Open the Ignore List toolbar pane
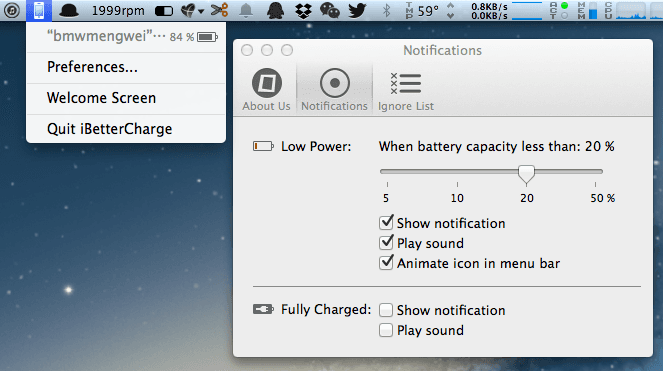This screenshot has height=371, width=663. pos(406,90)
